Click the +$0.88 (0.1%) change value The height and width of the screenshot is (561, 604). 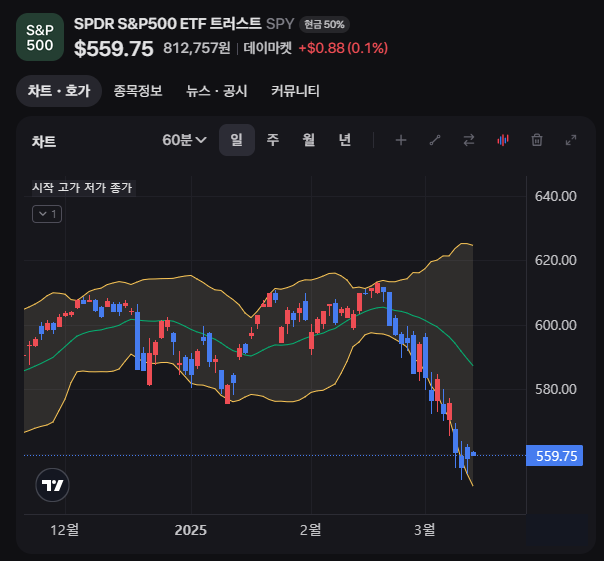coord(343,48)
